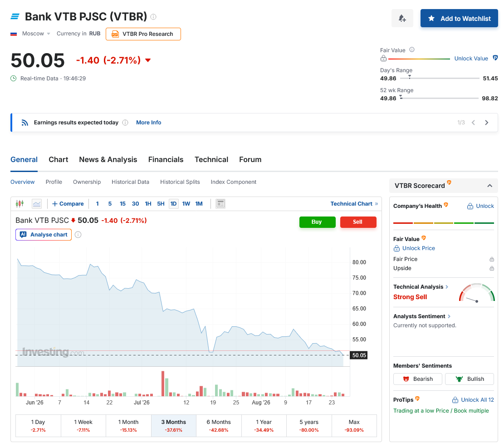Open Technical Chart link
504x448 pixels.
tap(354, 204)
